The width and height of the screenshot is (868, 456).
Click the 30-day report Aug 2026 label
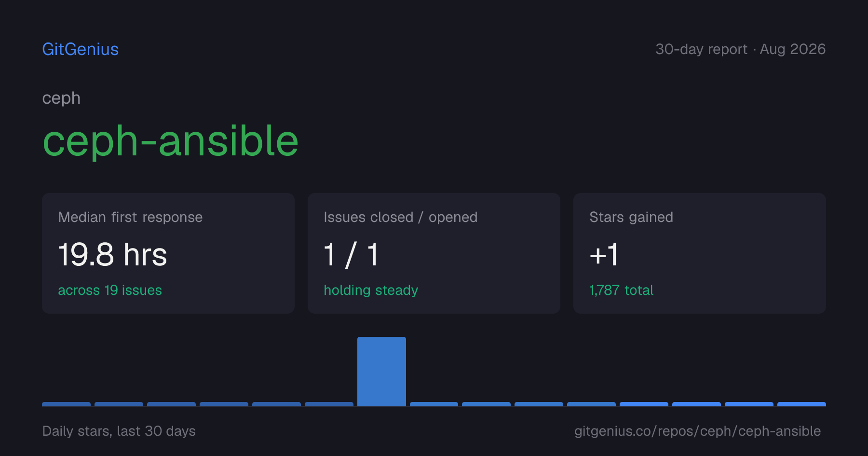[741, 49]
